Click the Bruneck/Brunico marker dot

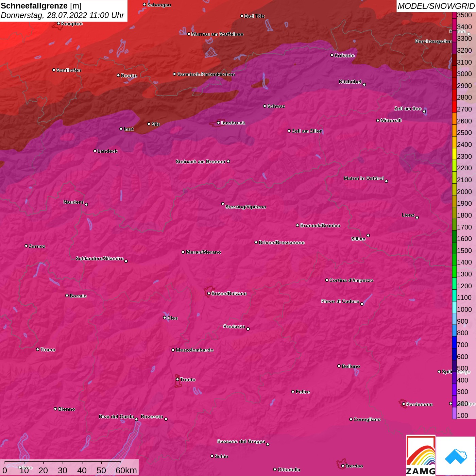coord(297,225)
